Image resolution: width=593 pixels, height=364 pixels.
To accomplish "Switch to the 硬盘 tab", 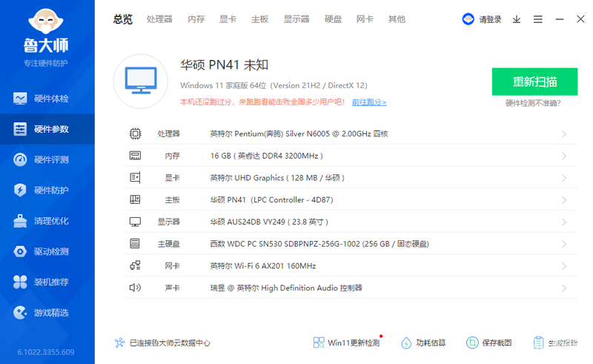I will (333, 19).
